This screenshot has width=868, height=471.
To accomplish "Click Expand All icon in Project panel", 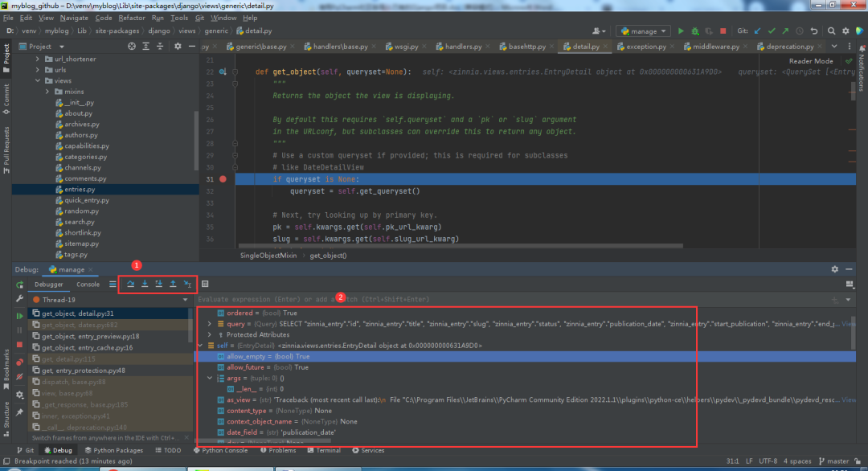I will click(x=145, y=47).
